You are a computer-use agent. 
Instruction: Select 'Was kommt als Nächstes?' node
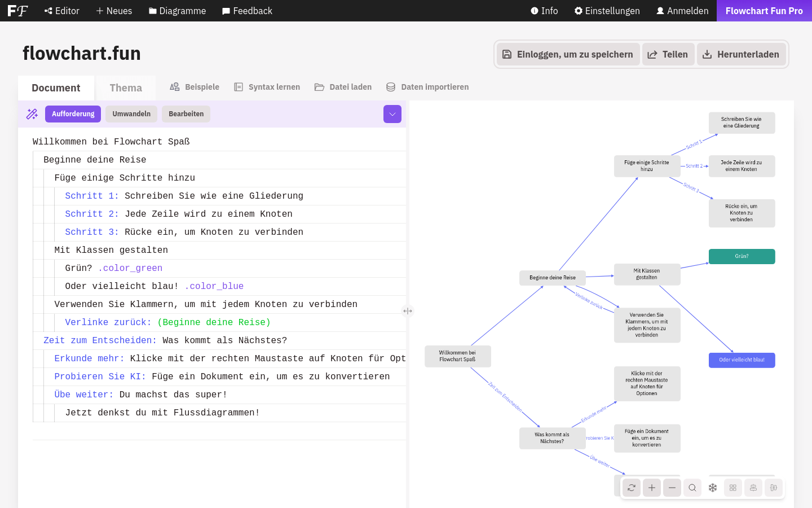pyautogui.click(x=553, y=439)
